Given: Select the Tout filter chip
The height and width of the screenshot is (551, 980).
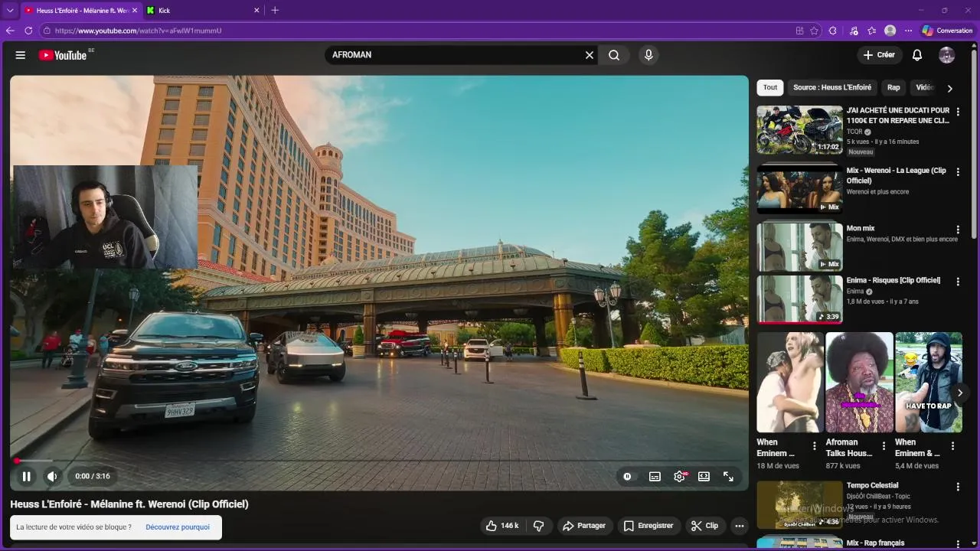Looking at the screenshot, I should 770,87.
